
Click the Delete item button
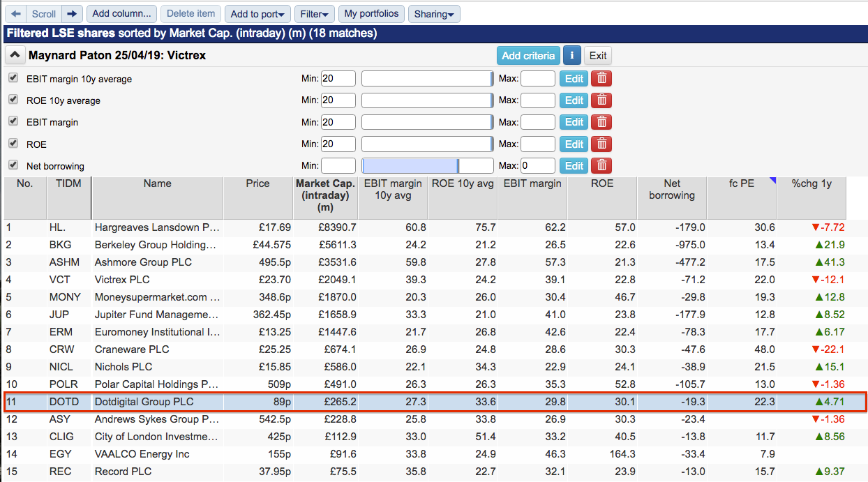(x=191, y=13)
